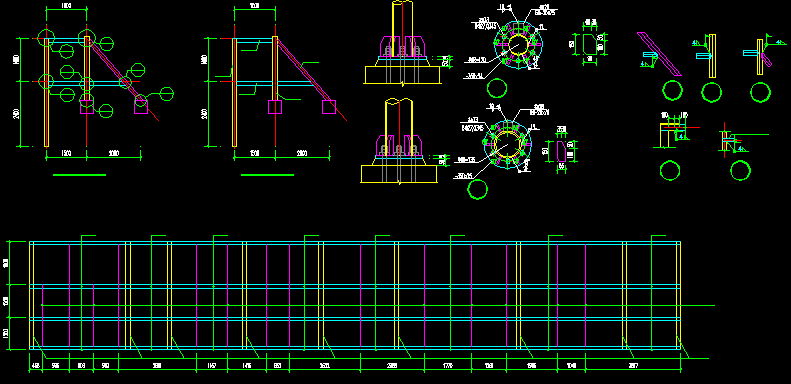Click the detail bubble under the red-crosshair weld detail
791x384 pixels.
740,171
